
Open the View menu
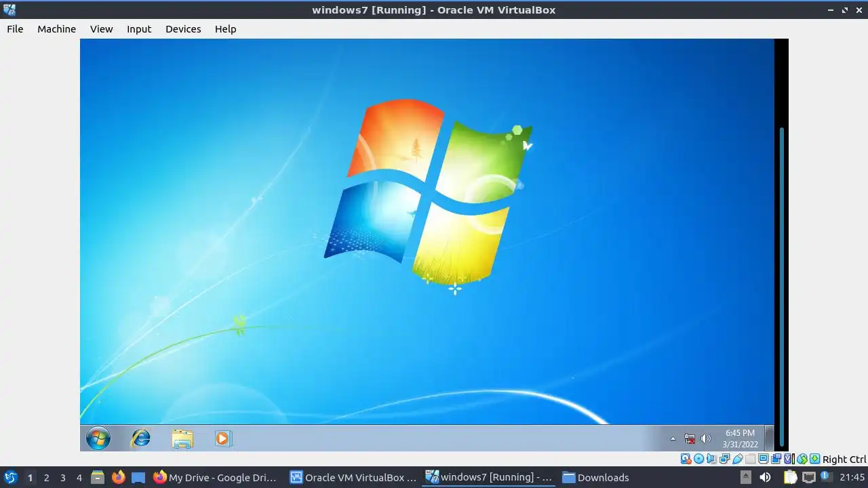[102, 29]
